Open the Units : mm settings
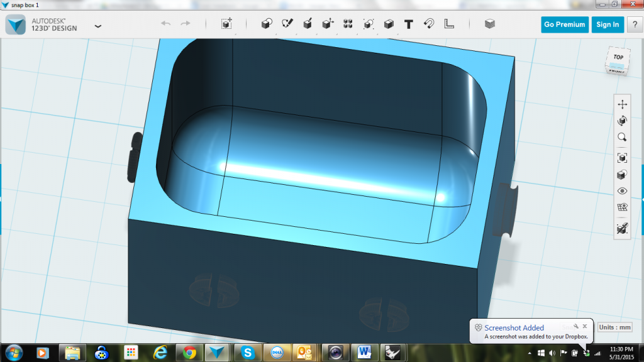Viewport: 644px width, 362px height. [x=614, y=327]
